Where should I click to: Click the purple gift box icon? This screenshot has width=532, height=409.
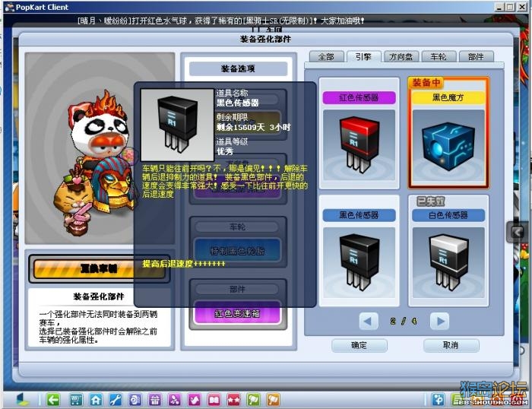tap(155, 400)
